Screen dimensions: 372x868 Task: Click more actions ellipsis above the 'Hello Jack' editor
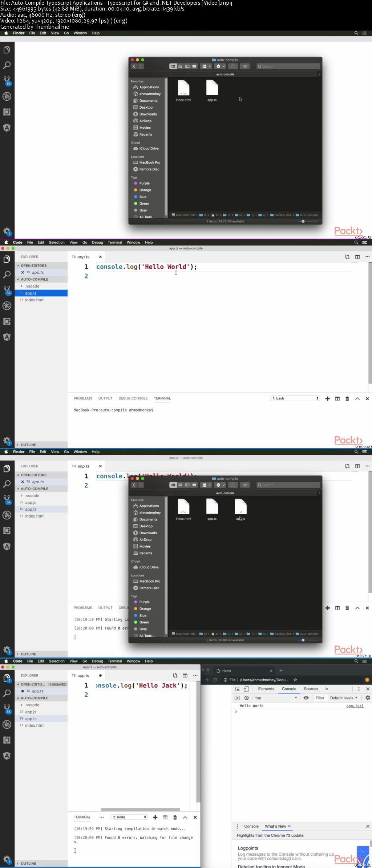tap(195, 675)
